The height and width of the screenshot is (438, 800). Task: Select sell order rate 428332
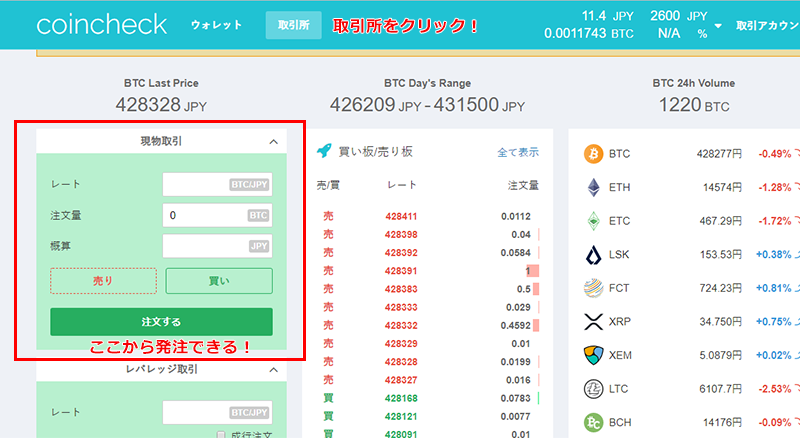401,325
